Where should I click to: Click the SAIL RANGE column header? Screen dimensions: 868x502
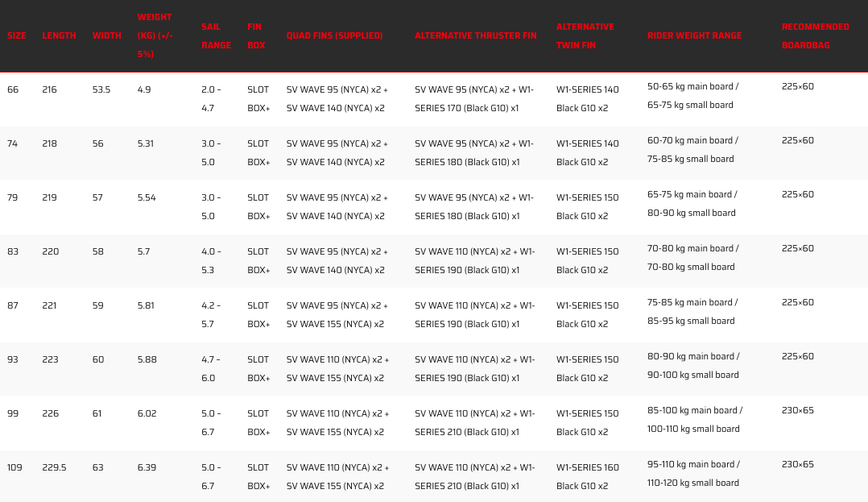pyautogui.click(x=216, y=35)
